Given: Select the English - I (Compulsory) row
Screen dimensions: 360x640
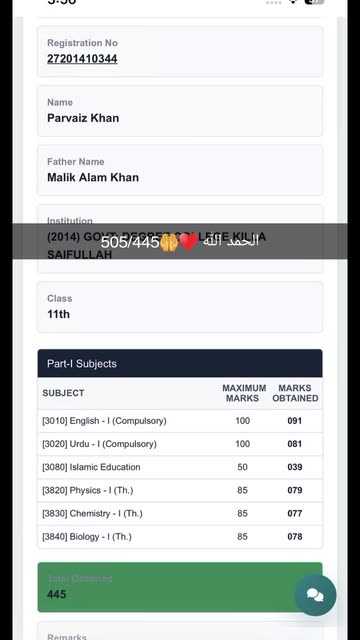Looking at the screenshot, I should point(180,421).
